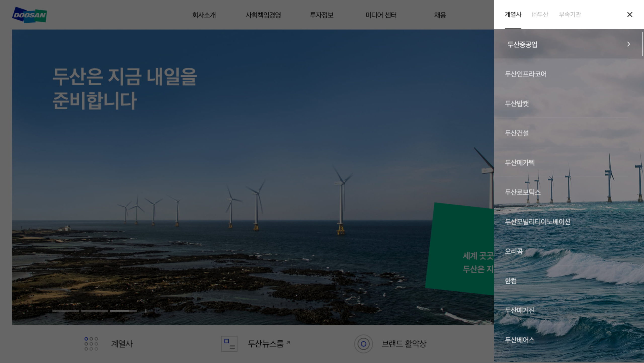Viewport: 644px width, 363px height.
Task: Open the 두산뉴스룸 external link
Action: click(269, 344)
